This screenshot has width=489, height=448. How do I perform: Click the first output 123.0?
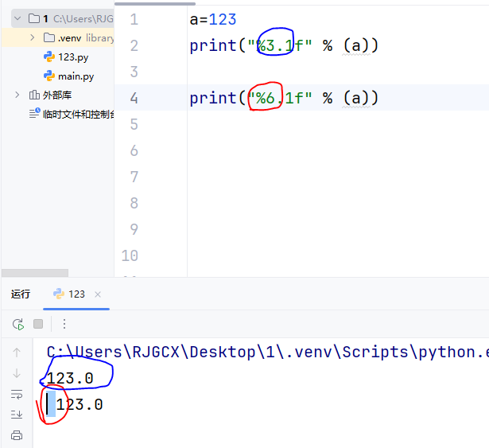70,378
